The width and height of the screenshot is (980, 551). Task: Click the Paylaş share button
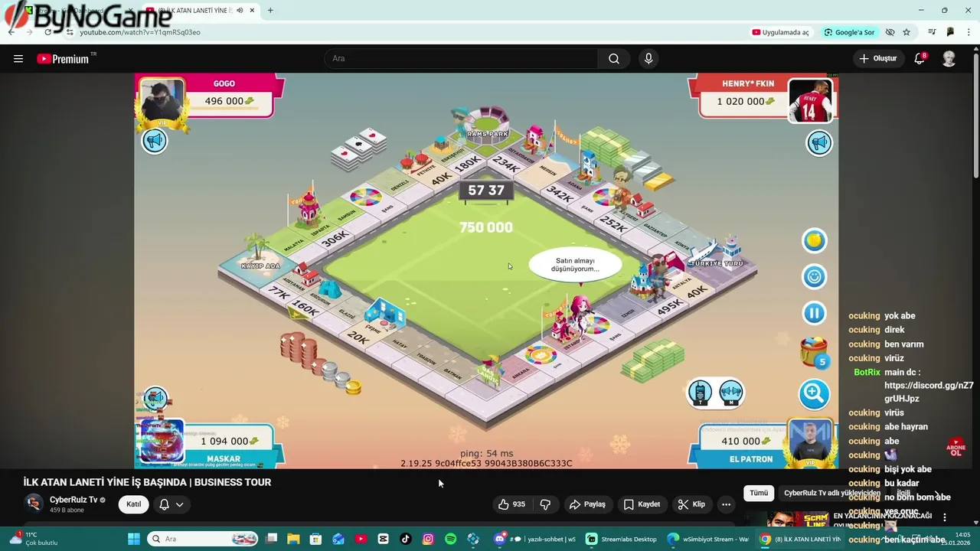[587, 504]
